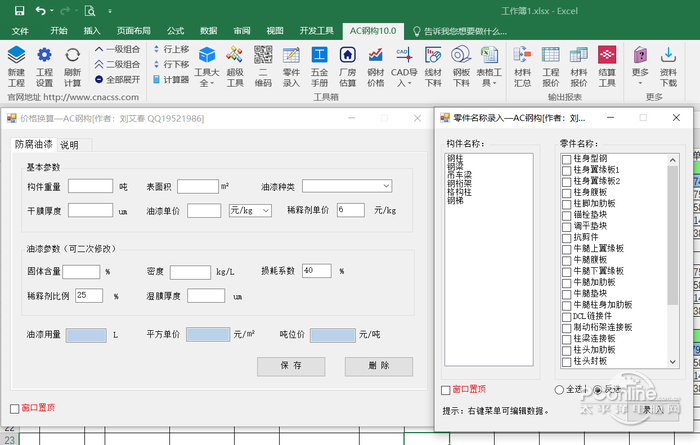This screenshot has width=700, height=445.
Task: Toggle 窗口置顶 in the price conversion window
Action: click(x=14, y=408)
